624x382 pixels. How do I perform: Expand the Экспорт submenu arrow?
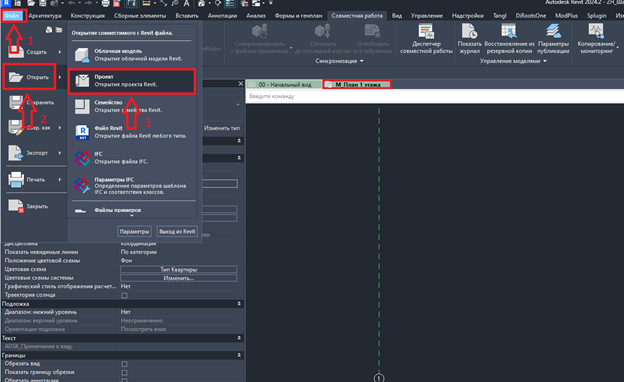click(60, 153)
